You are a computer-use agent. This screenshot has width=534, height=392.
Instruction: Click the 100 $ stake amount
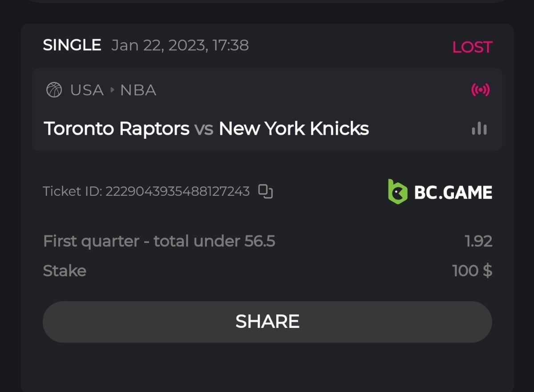tap(472, 271)
